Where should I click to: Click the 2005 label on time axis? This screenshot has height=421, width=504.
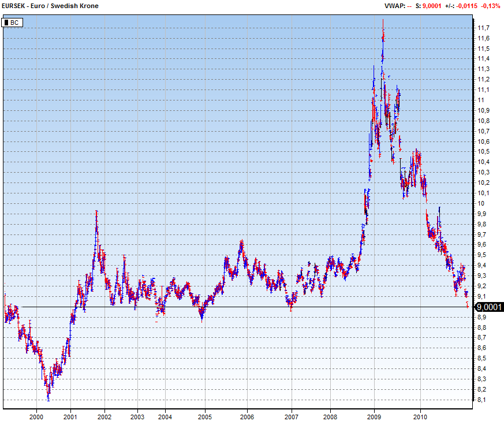[x=204, y=416]
